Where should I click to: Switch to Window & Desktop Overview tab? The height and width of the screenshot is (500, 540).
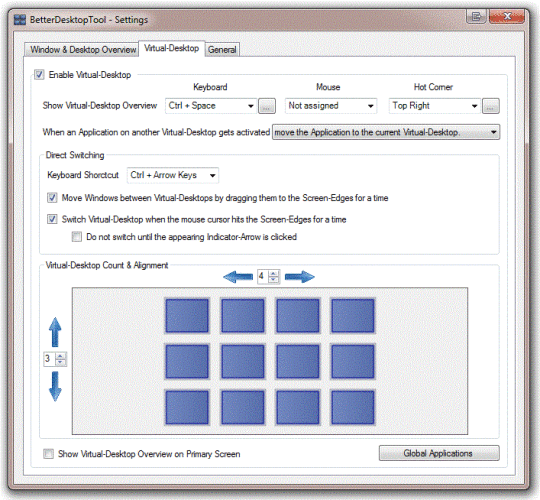pyautogui.click(x=83, y=50)
